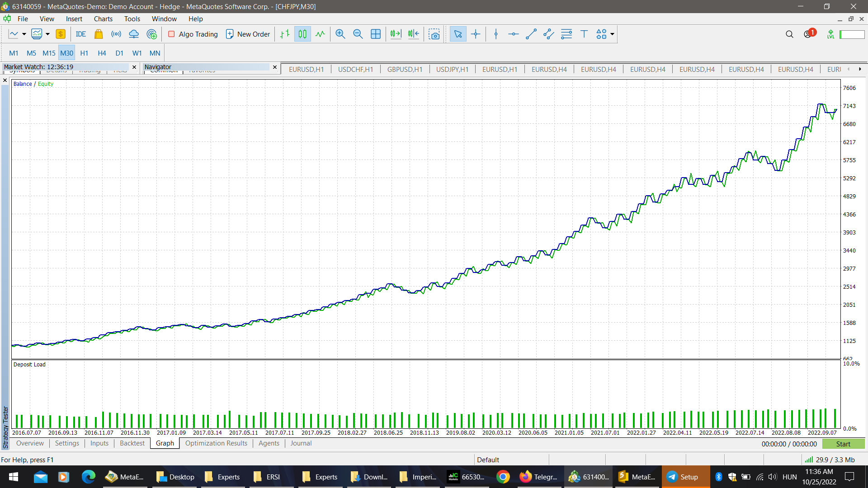Zoom in the chart
Image resolution: width=868 pixels, height=488 pixels.
(x=340, y=34)
